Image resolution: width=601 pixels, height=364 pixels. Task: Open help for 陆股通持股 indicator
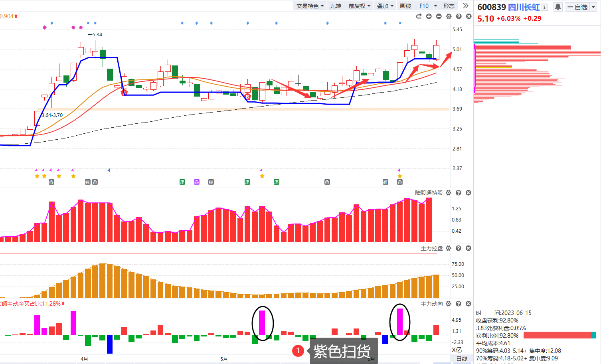click(459, 193)
